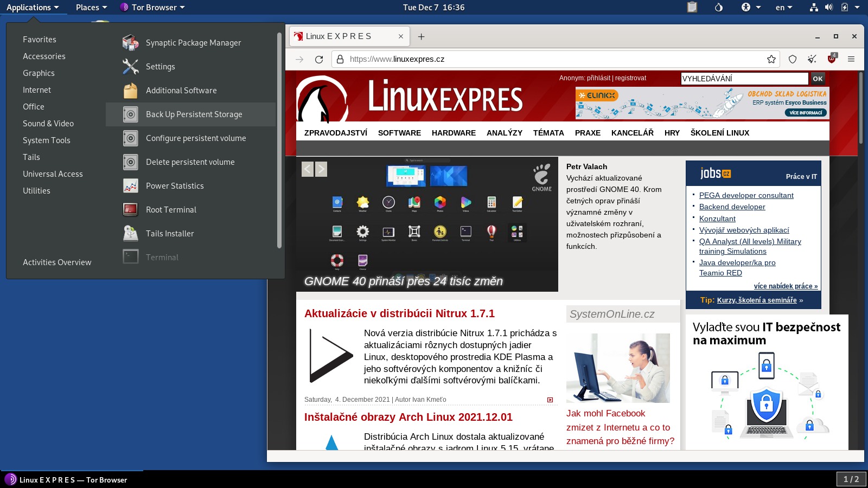
Task: Click the registrovat link
Action: (x=630, y=78)
